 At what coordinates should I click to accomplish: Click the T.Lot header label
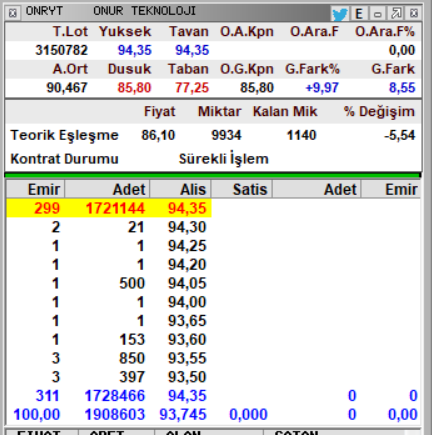click(x=70, y=32)
